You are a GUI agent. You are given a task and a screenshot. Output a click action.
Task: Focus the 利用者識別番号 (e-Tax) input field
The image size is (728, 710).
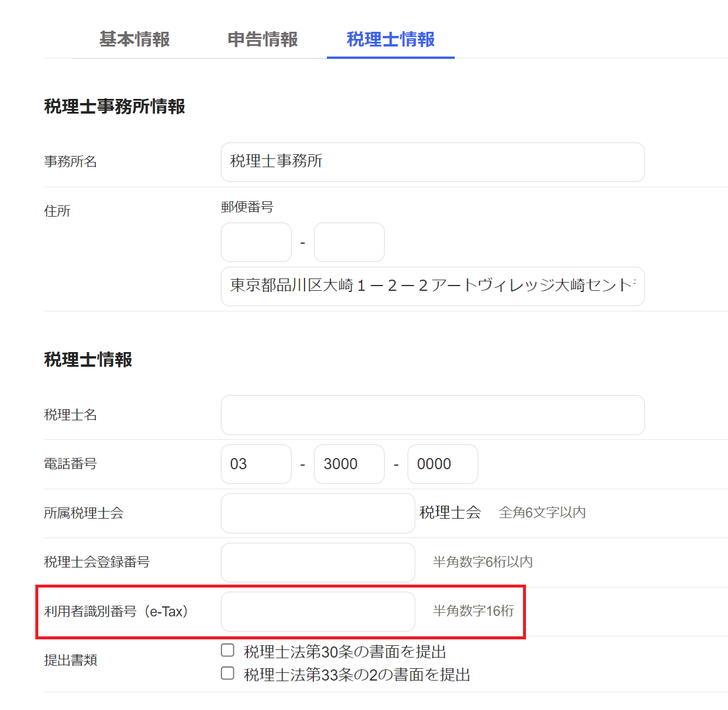pyautogui.click(x=317, y=612)
